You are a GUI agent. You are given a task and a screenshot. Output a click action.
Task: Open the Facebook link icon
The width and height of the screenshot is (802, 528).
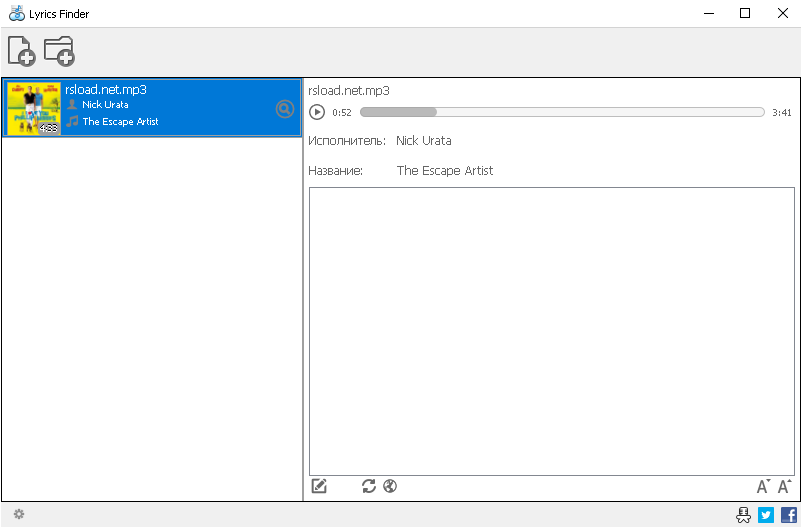pyautogui.click(x=789, y=515)
